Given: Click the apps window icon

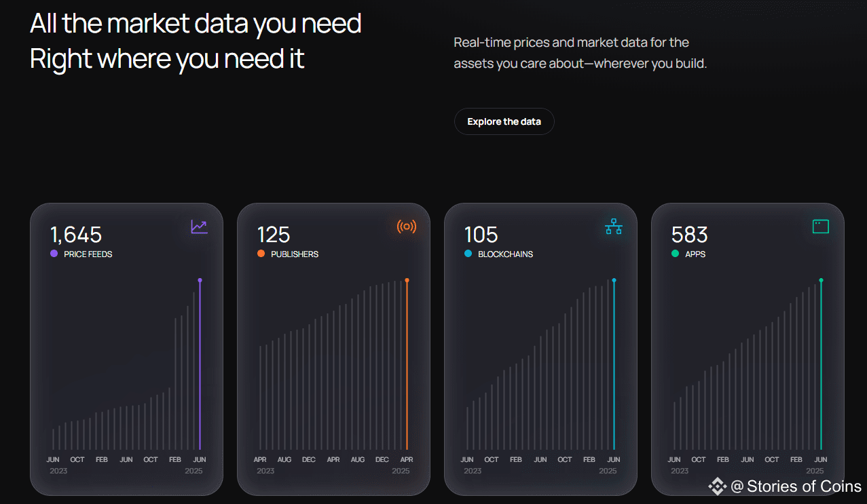Looking at the screenshot, I should pos(821,227).
